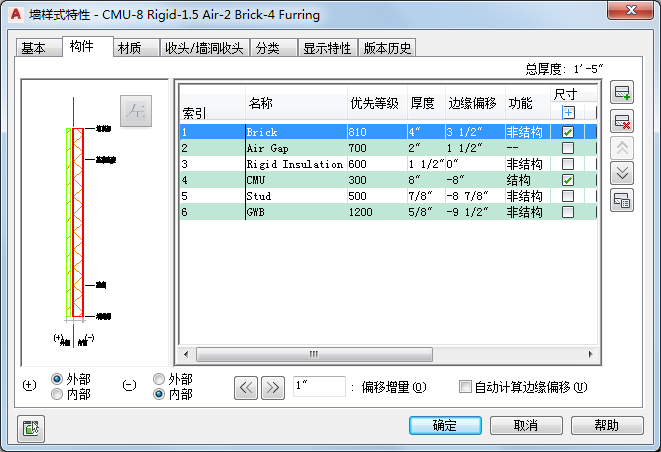The height and width of the screenshot is (452, 661).
Task: Decrease edge offset with double-left arrows
Action: pyautogui.click(x=246, y=387)
